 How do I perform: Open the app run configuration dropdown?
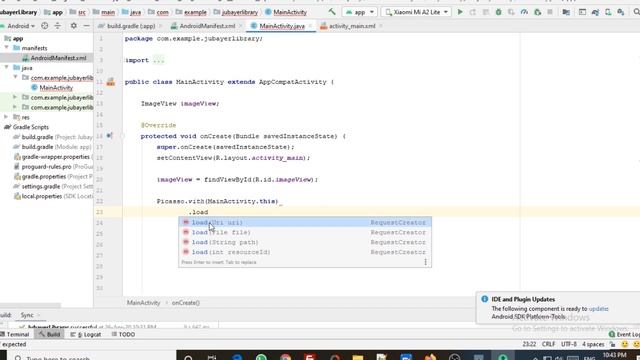click(x=360, y=12)
